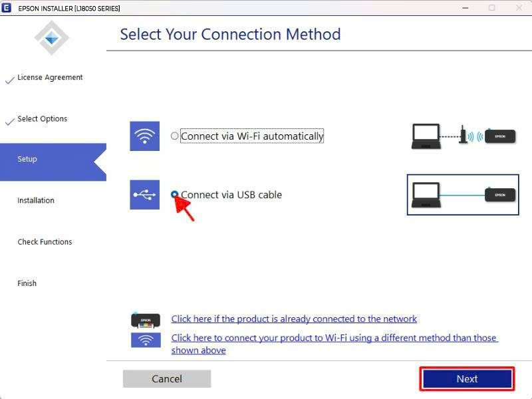Click the USB cable connection icon

coord(144,195)
